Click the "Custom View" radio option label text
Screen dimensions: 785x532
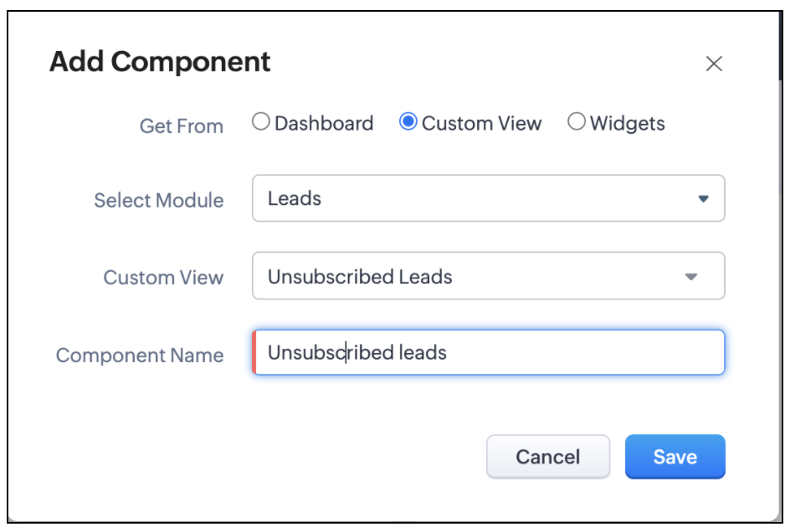tap(482, 124)
